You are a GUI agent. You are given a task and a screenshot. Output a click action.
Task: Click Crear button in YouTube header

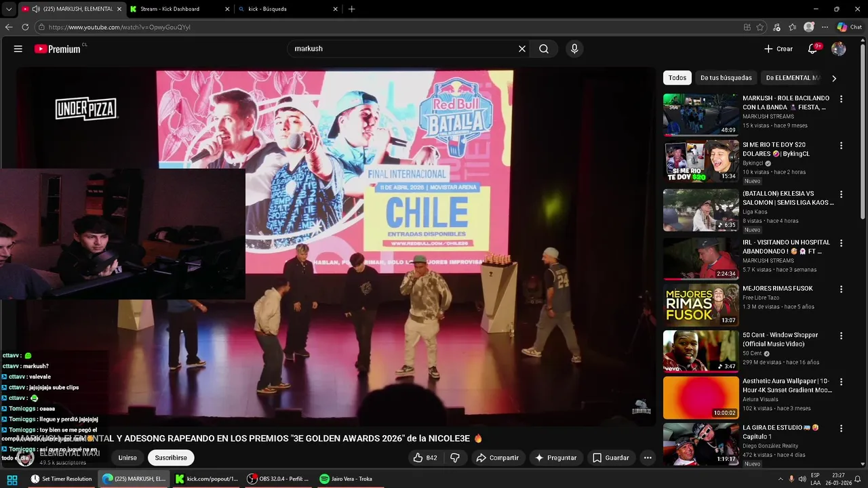(778, 49)
